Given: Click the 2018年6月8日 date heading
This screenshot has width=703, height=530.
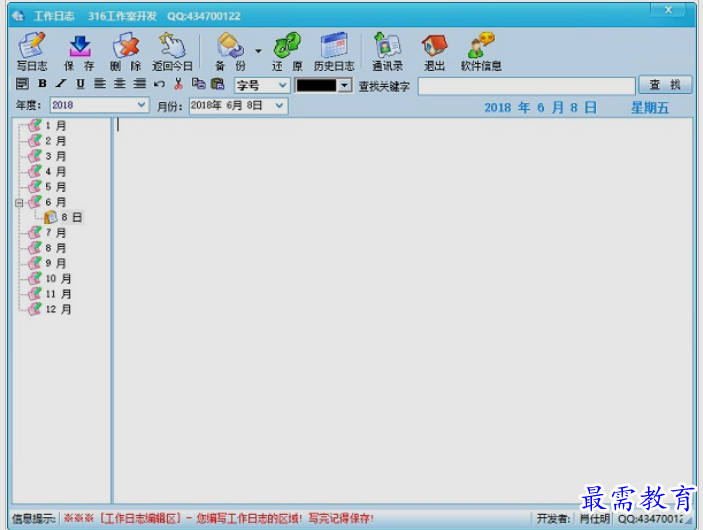Looking at the screenshot, I should pos(541,108).
